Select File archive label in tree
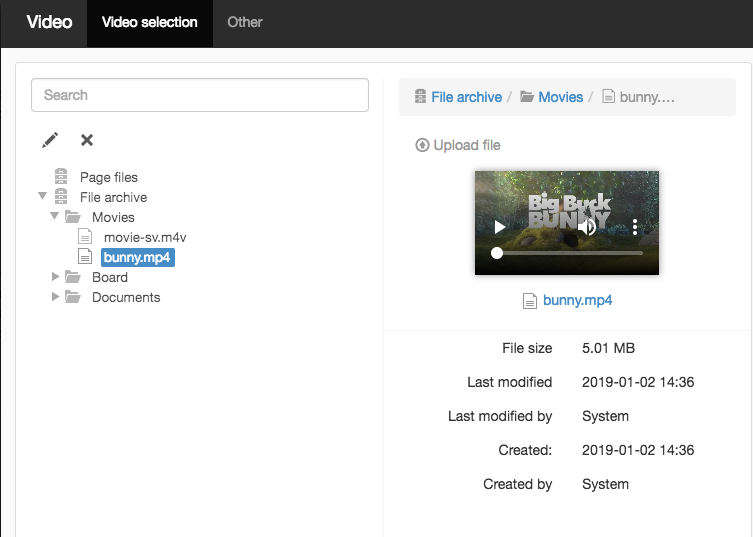Image resolution: width=753 pixels, height=537 pixels. point(113,197)
